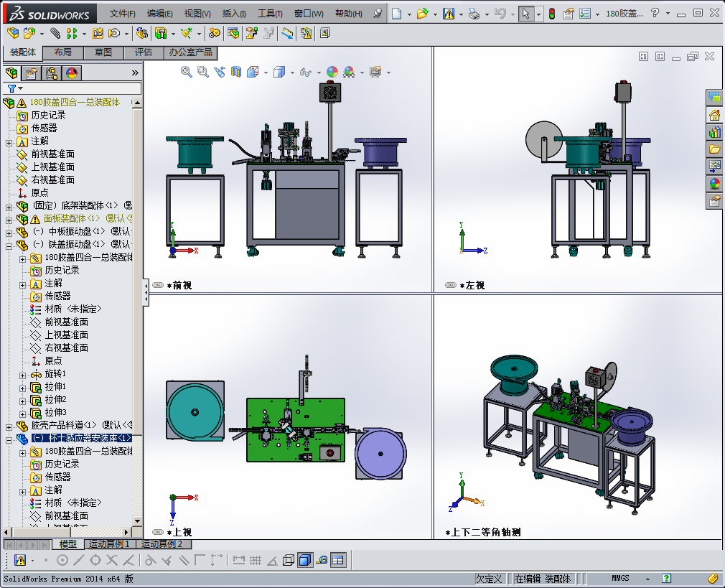Open the View Orientation dropdown arrow
This screenshot has height=588, width=725.
[x=266, y=73]
